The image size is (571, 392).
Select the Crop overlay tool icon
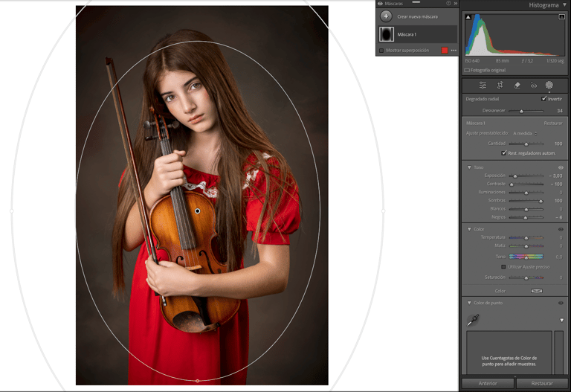point(500,86)
